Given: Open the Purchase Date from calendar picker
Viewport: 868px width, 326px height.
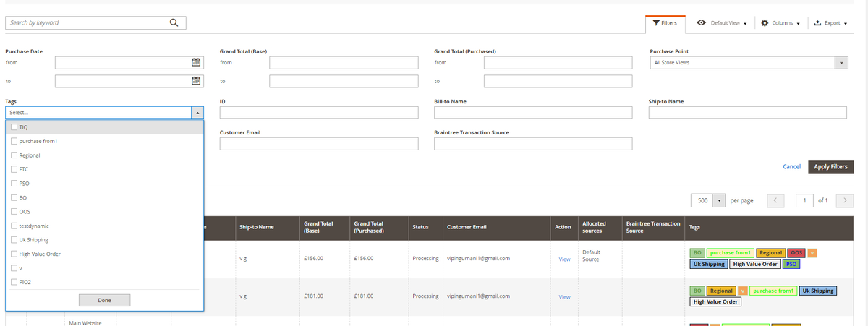Looking at the screenshot, I should pyautogui.click(x=195, y=63).
